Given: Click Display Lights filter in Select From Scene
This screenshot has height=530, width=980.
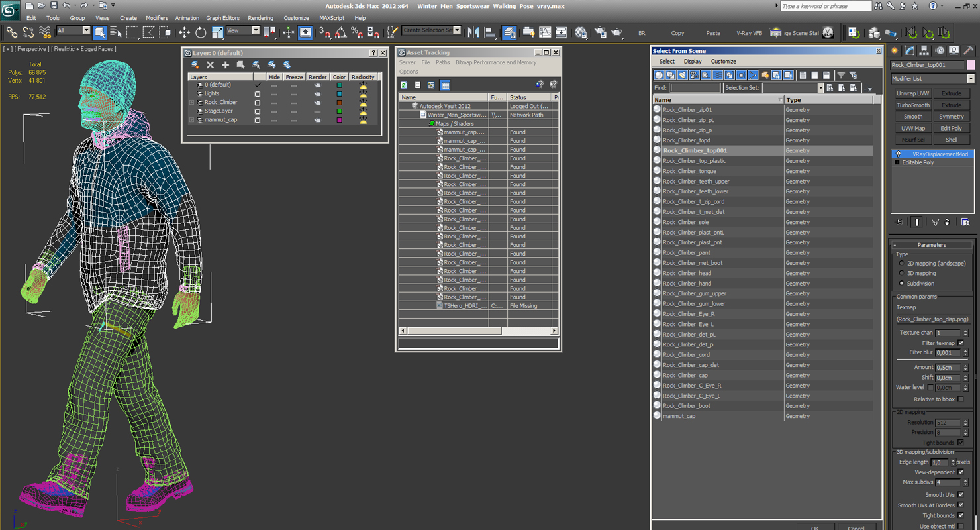Looking at the screenshot, I should pyautogui.click(x=683, y=75).
